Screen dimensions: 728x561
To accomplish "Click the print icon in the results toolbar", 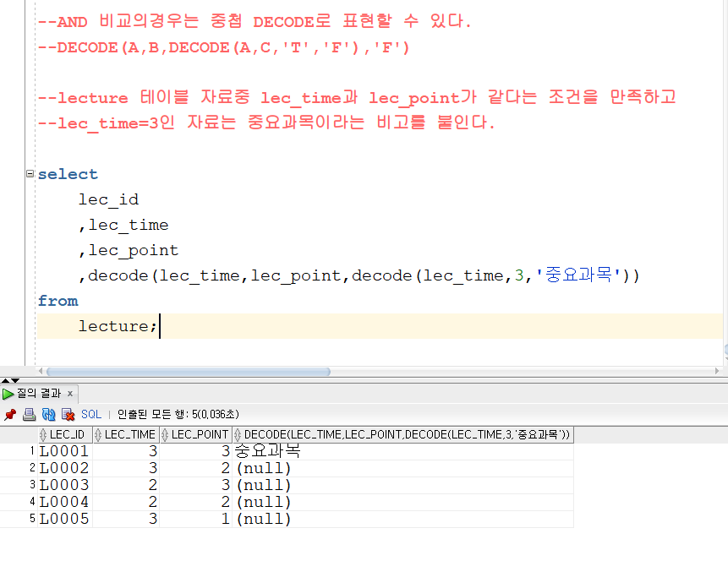I will (30, 414).
